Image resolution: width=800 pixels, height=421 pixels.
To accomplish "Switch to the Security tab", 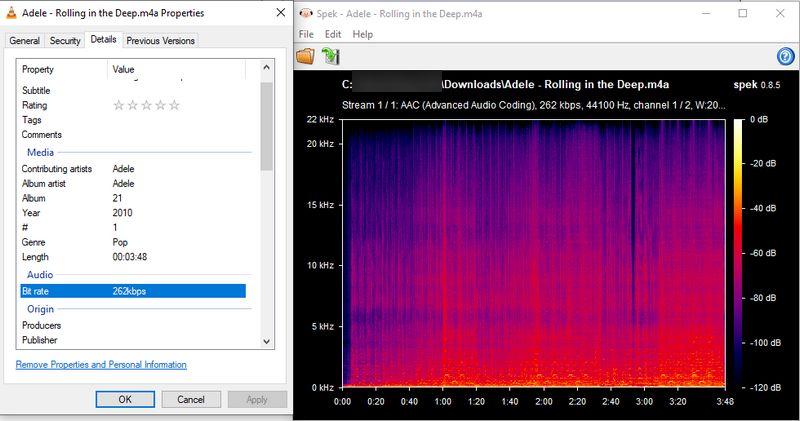I will pos(65,41).
